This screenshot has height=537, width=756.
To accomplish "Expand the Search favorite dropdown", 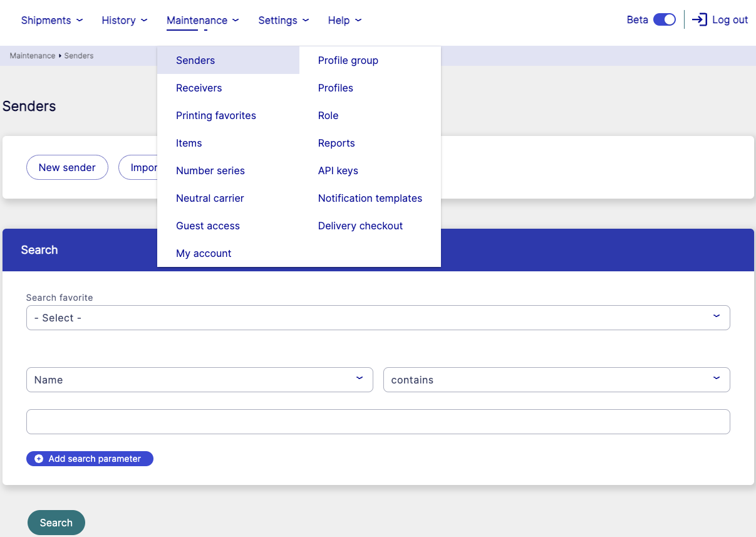I will (378, 318).
